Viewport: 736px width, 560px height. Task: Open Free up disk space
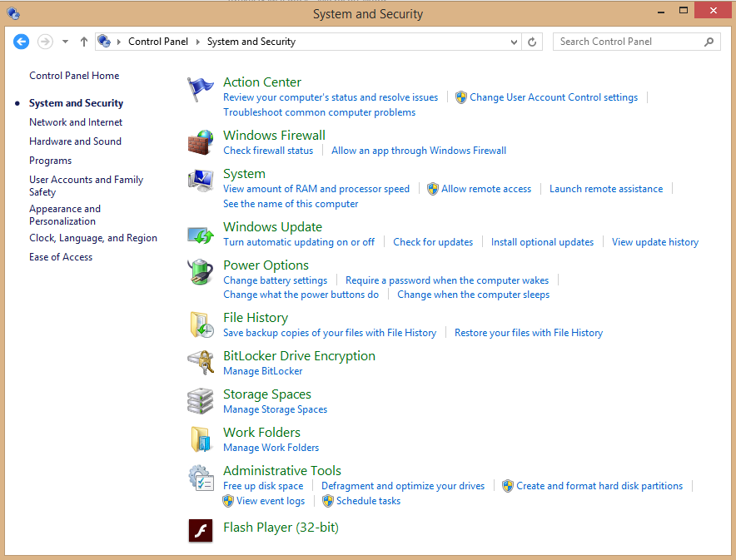[263, 486]
